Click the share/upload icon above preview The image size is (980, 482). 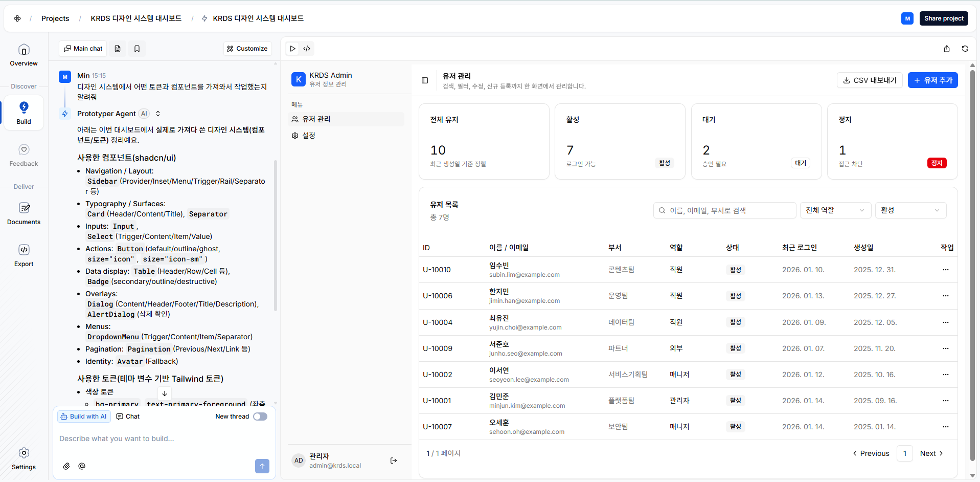pos(946,49)
